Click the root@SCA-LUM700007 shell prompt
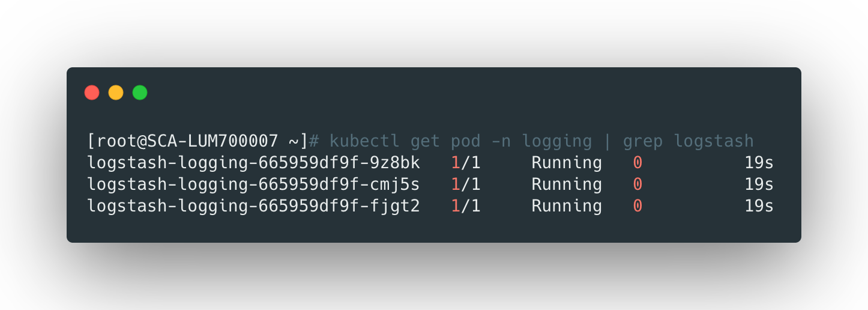Image resolution: width=868 pixels, height=310 pixels. point(197,141)
